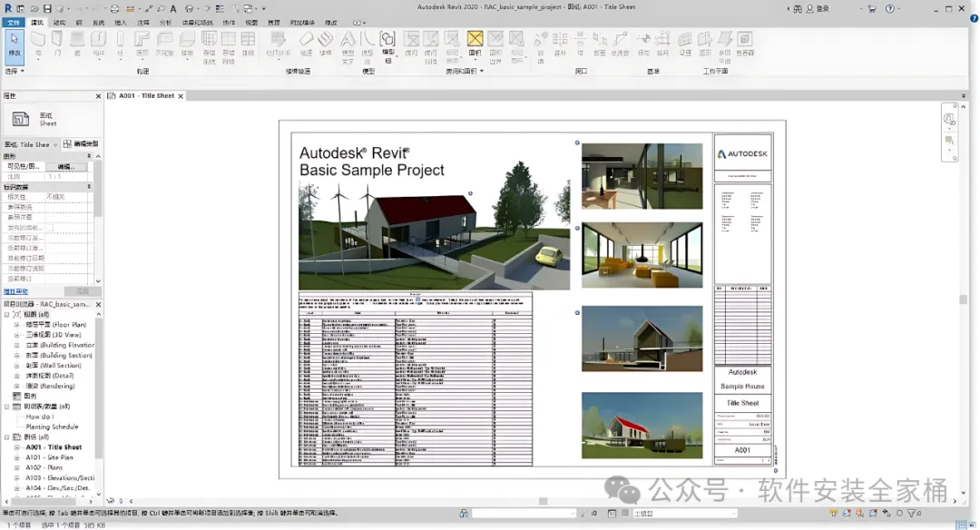980x530 pixels.
Task: Select the Door tool
Action: point(57,44)
